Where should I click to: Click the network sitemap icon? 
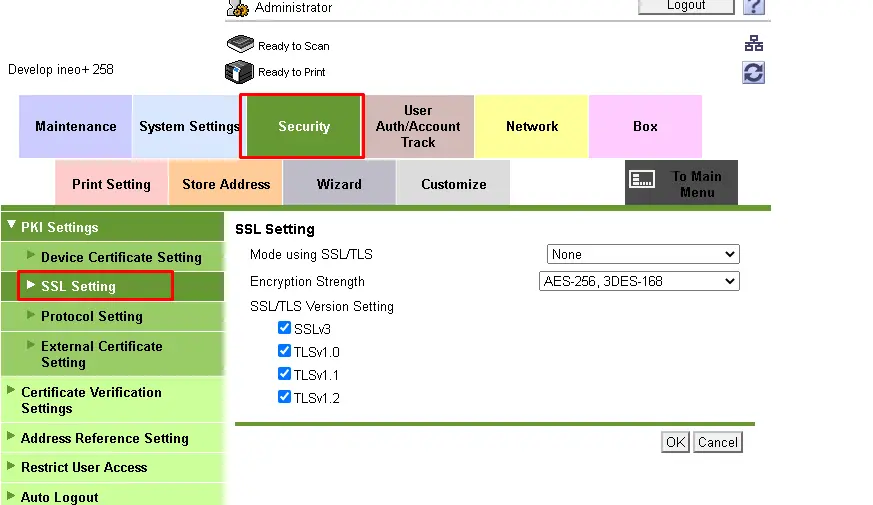(x=754, y=44)
